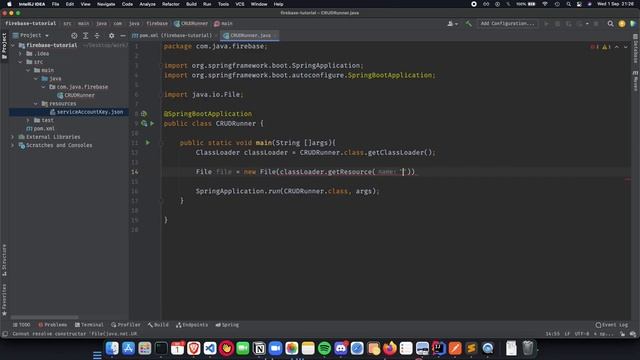
Task: Expand External Libraries node
Action: point(13,137)
